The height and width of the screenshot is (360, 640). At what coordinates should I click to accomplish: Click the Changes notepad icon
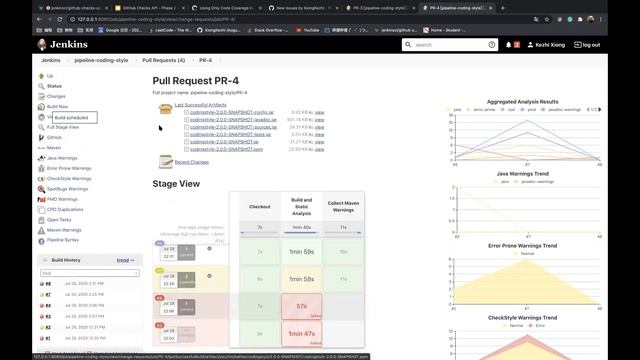pos(41,96)
